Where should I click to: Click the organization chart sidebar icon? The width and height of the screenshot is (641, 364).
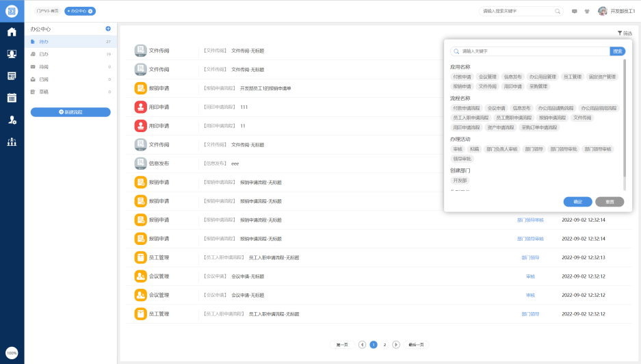tap(12, 142)
